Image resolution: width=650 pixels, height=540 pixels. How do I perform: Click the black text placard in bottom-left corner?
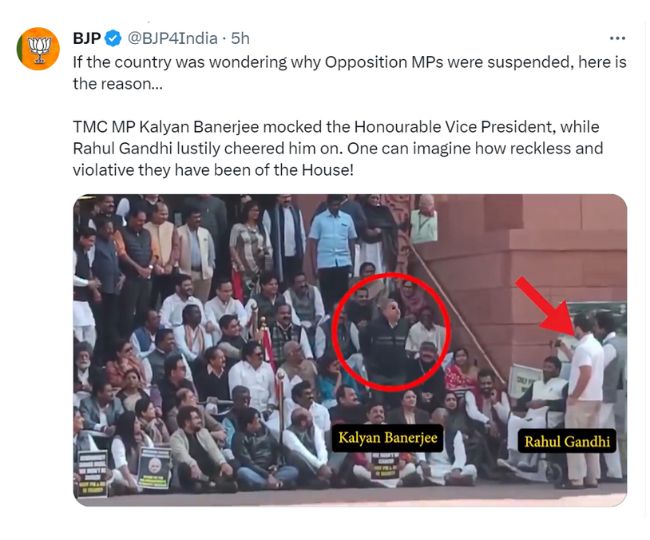pyautogui.click(x=92, y=474)
